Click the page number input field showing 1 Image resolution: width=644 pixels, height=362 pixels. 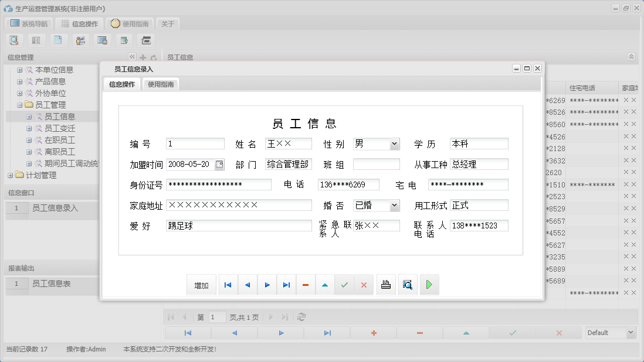(x=216, y=316)
